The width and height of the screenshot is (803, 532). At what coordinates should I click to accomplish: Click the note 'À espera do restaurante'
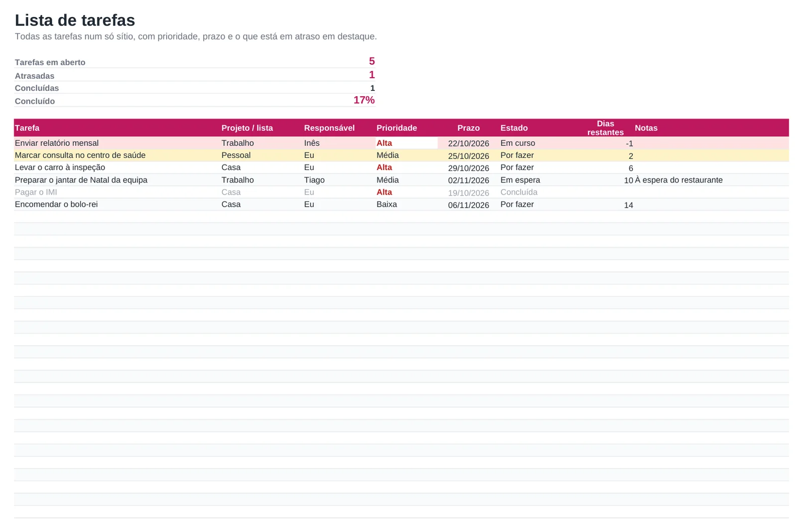[x=679, y=180]
